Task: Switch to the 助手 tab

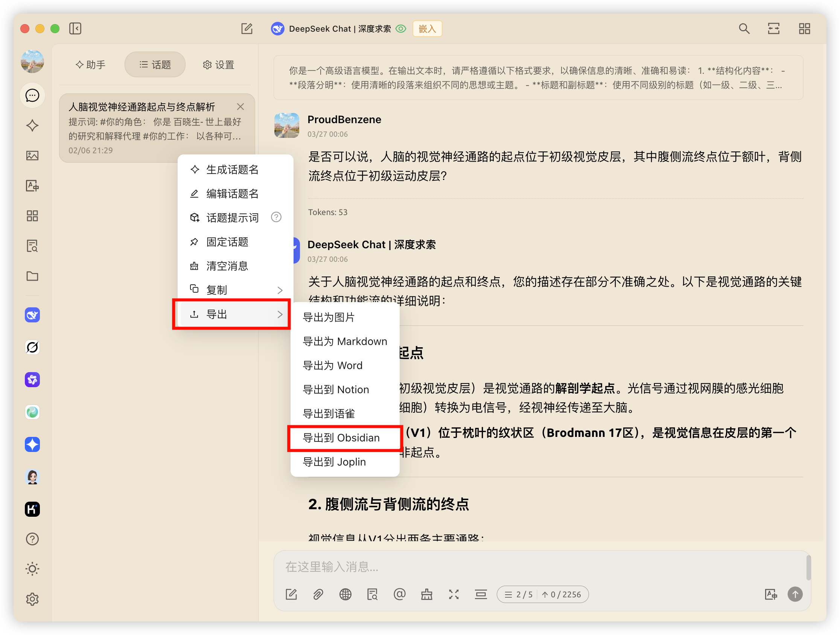Action: pyautogui.click(x=91, y=65)
